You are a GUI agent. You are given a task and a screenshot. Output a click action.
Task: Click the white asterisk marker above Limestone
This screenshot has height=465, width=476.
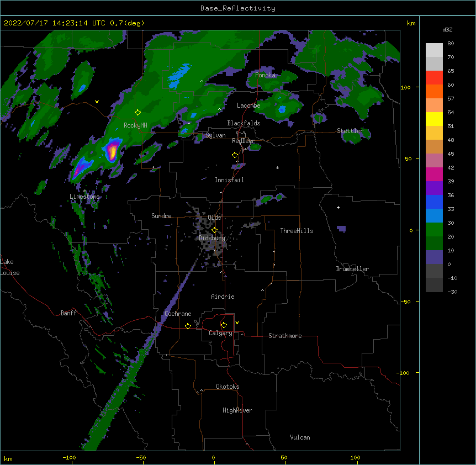85,191
